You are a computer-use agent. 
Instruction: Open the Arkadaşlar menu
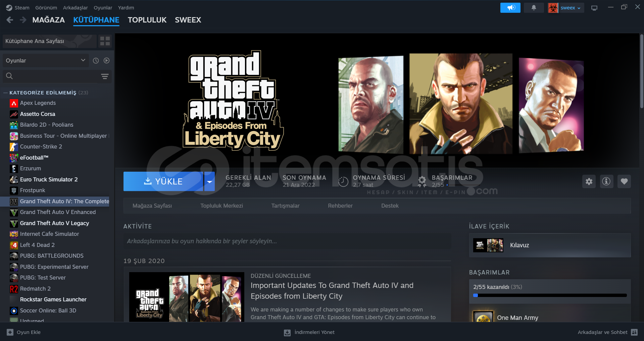tap(75, 8)
